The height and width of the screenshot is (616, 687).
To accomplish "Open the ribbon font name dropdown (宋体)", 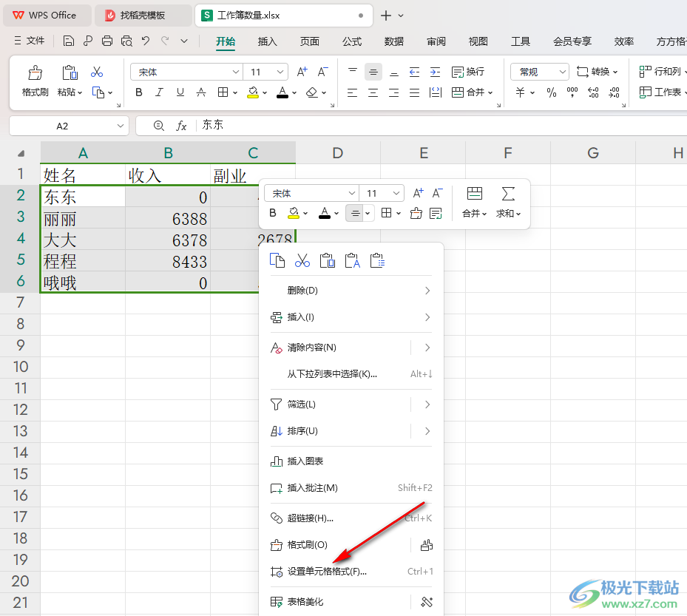I will pyautogui.click(x=236, y=72).
